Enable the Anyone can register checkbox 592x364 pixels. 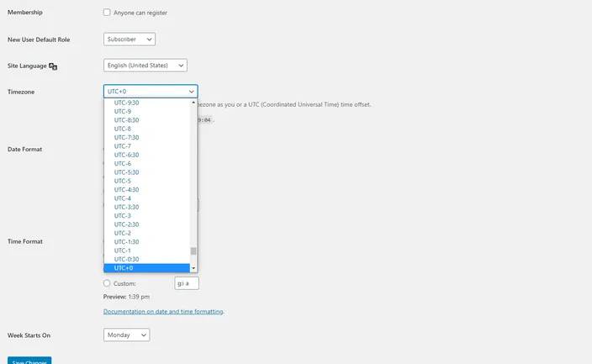(x=107, y=13)
